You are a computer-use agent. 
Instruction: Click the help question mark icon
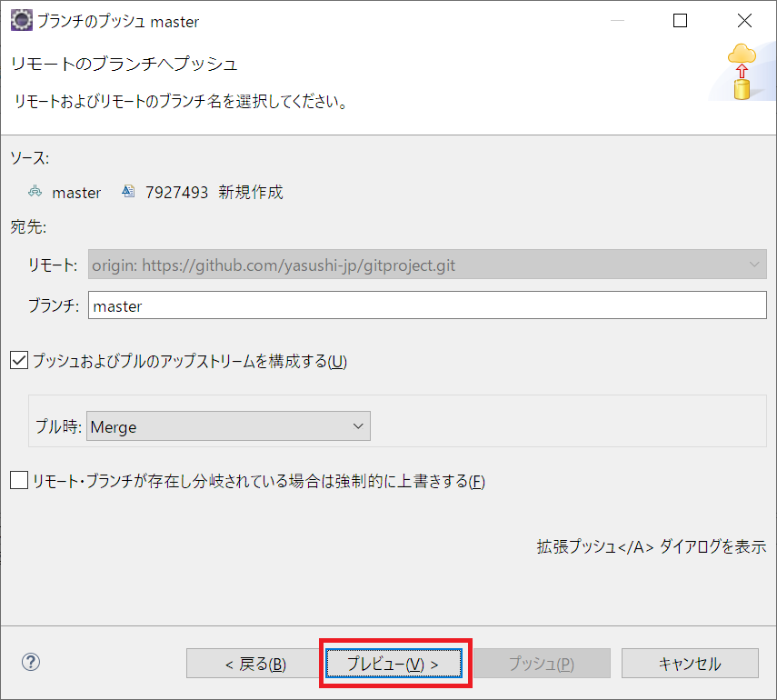tap(31, 662)
